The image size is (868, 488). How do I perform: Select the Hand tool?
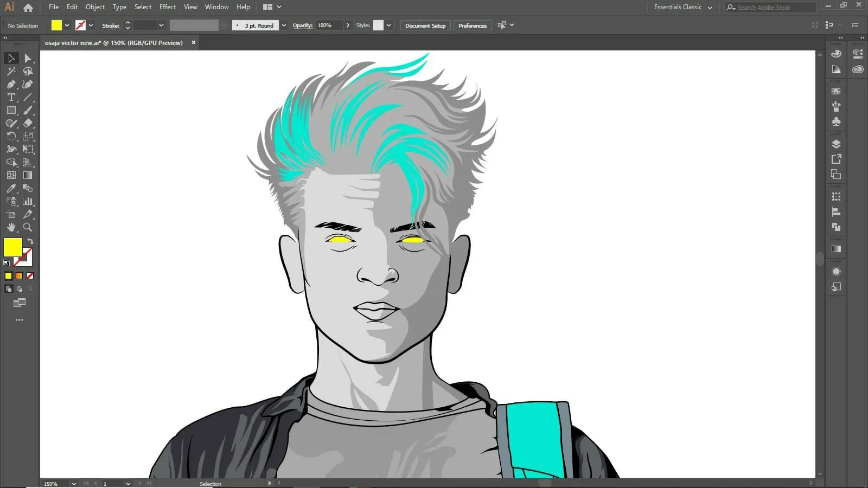[11, 227]
